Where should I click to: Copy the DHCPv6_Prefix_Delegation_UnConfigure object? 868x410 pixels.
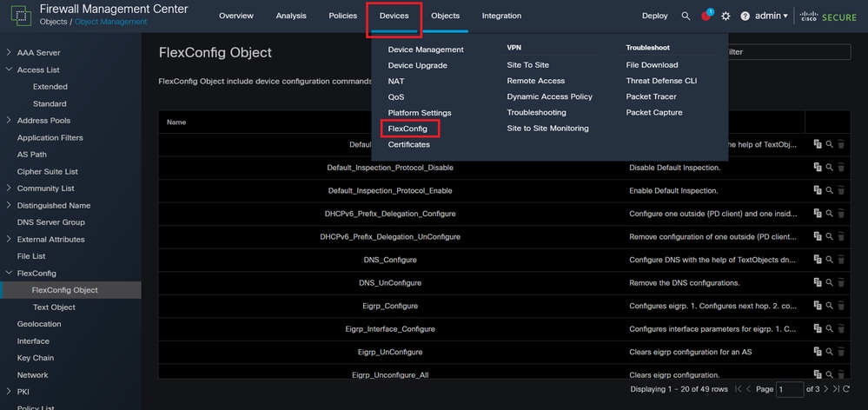click(x=817, y=236)
